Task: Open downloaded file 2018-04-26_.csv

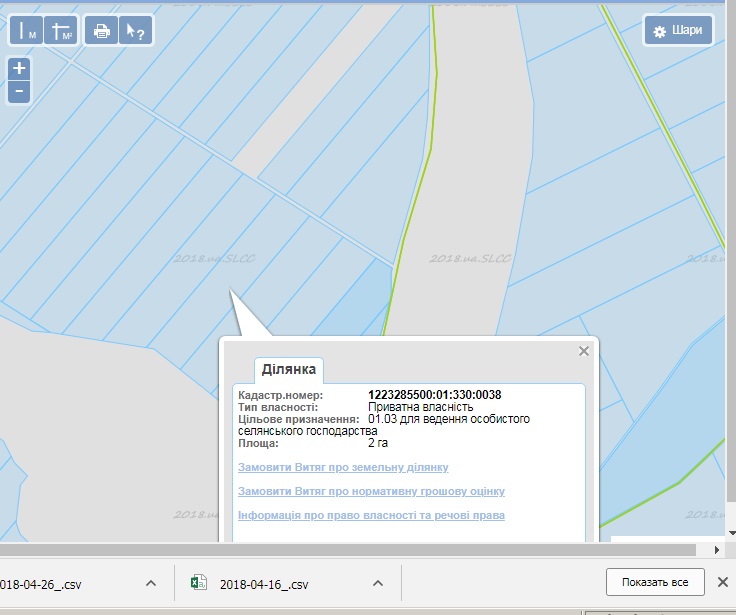Action: tap(40, 584)
